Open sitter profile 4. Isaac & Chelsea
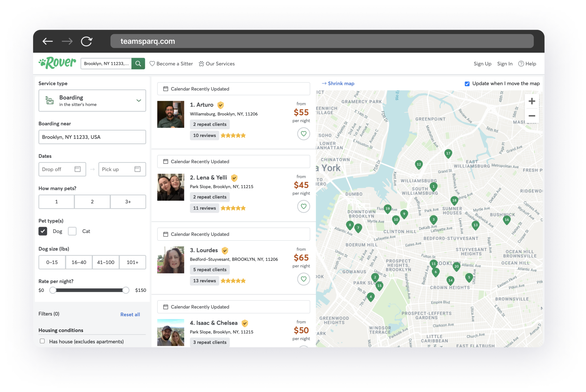Screen dimensions: 586x392 point(214,323)
